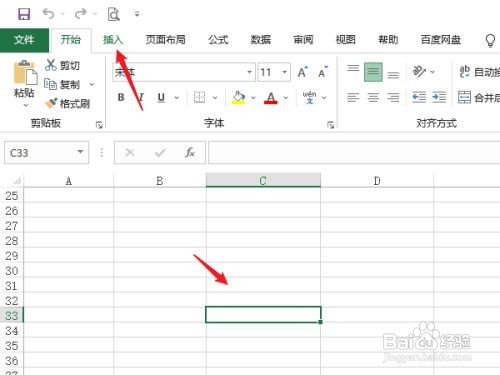This screenshot has height=375, width=500.
Task: Expand the 粘贴 options dropdown
Action: pyautogui.click(x=26, y=105)
